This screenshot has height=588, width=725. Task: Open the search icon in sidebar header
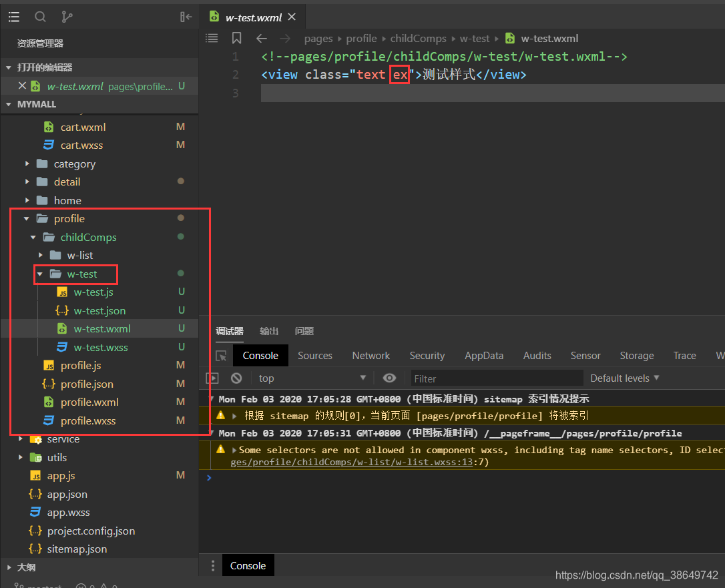(x=40, y=17)
